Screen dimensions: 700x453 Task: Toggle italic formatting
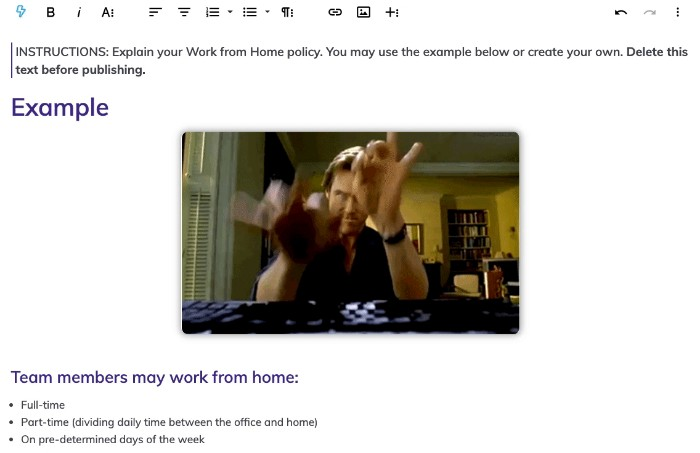pos(79,12)
